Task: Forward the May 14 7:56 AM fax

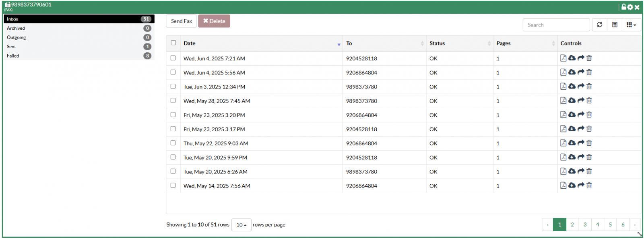Action: pos(581,185)
